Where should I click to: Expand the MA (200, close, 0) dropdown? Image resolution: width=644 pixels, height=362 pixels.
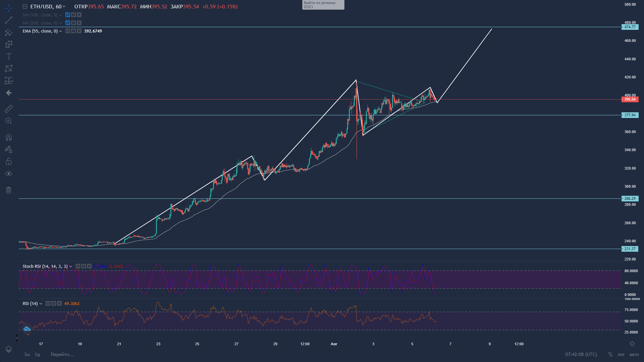(x=60, y=23)
